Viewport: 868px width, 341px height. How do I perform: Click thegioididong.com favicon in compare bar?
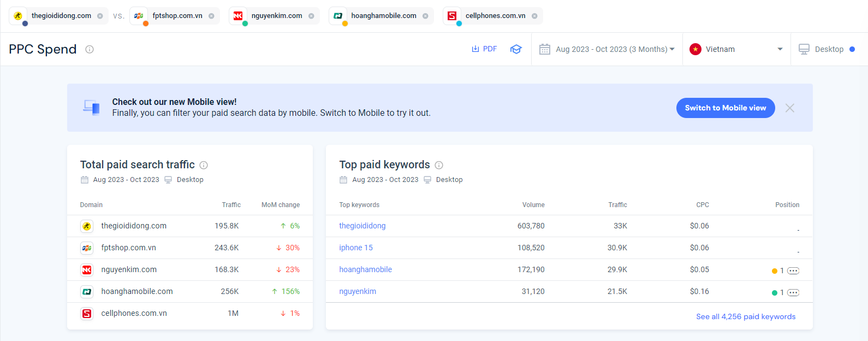(x=18, y=16)
